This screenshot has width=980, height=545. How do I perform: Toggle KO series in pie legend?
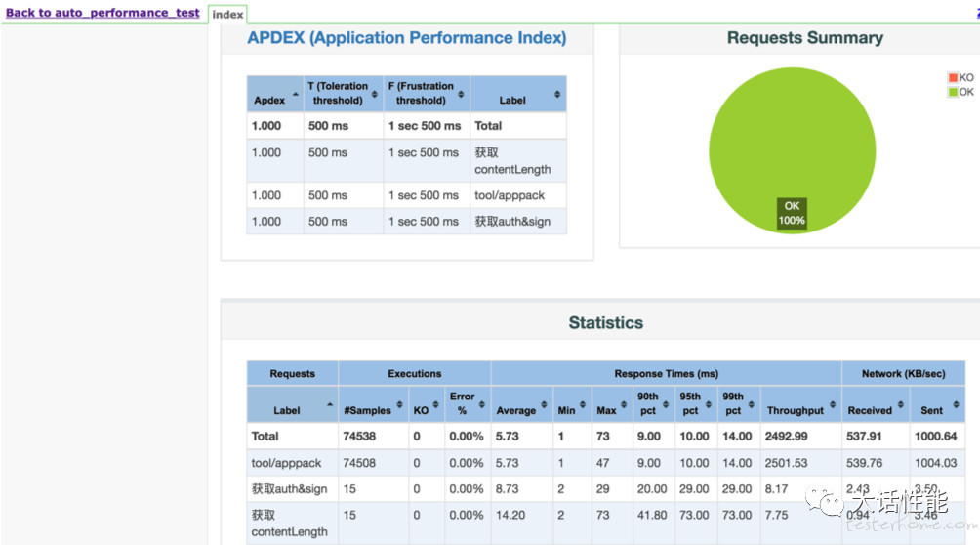(x=960, y=77)
